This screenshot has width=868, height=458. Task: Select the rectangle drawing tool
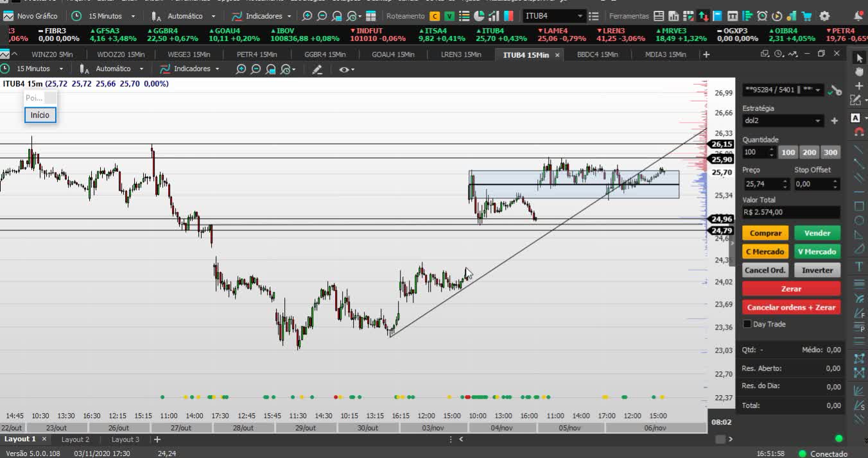(x=860, y=206)
